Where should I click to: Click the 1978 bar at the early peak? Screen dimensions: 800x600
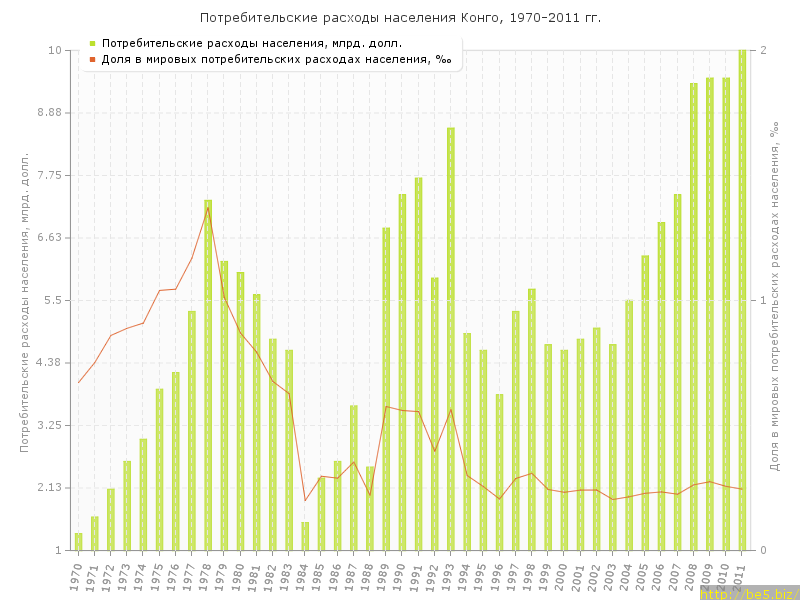coord(208,375)
